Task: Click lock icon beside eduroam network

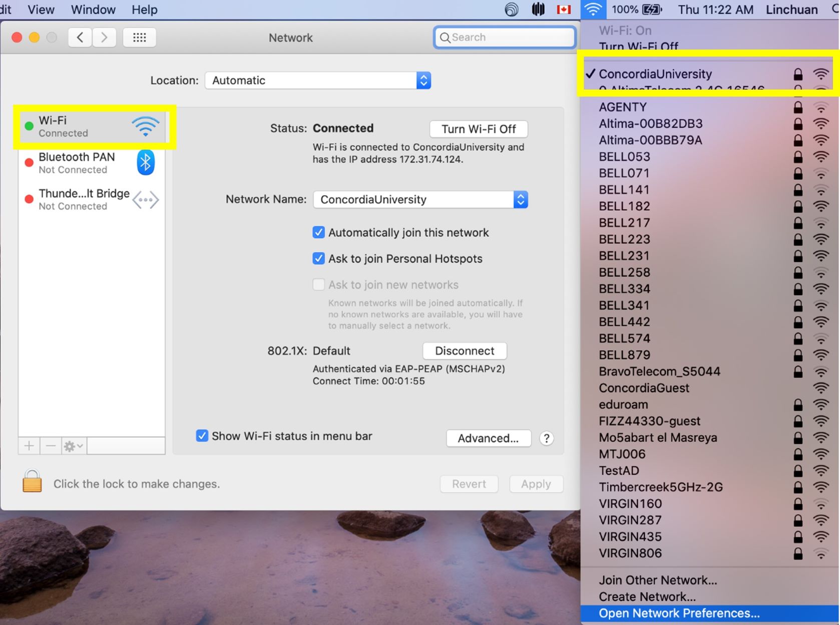Action: pyautogui.click(x=798, y=404)
